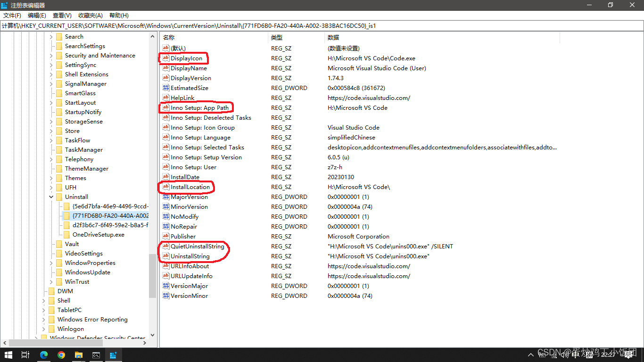Select the DisplayVersion value entry
This screenshot has width=644, height=362.
pyautogui.click(x=191, y=78)
